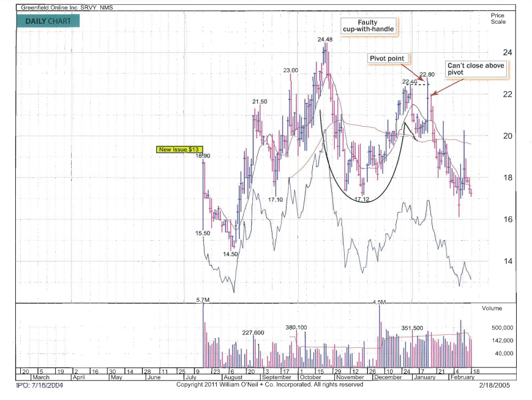Click the 5.7M volume spike label
532x400 pixels.
[x=203, y=300]
